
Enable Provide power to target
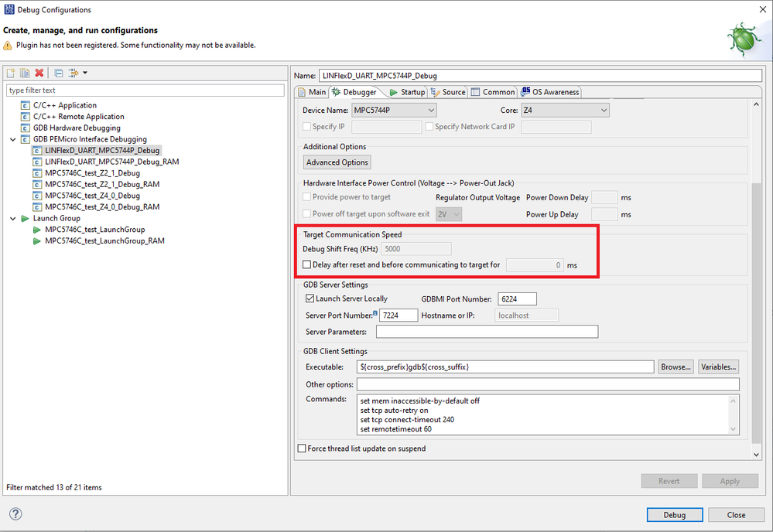tap(307, 196)
